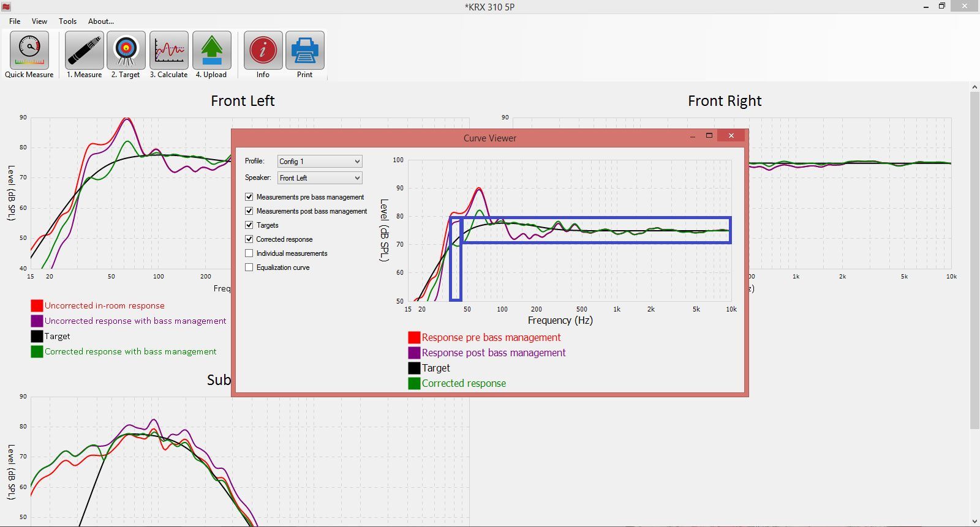Click the Front Right graph title
Screen dimensions: 980x527
click(725, 101)
